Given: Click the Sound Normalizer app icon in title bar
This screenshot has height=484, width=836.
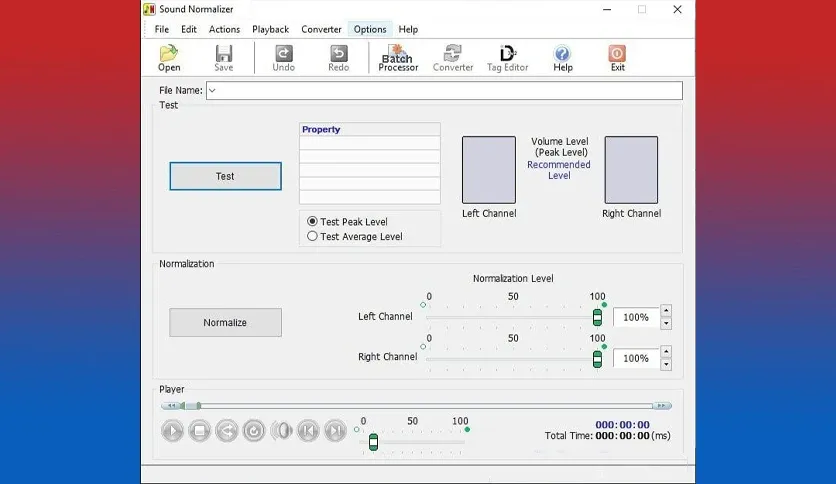Looking at the screenshot, I should click(x=149, y=9).
